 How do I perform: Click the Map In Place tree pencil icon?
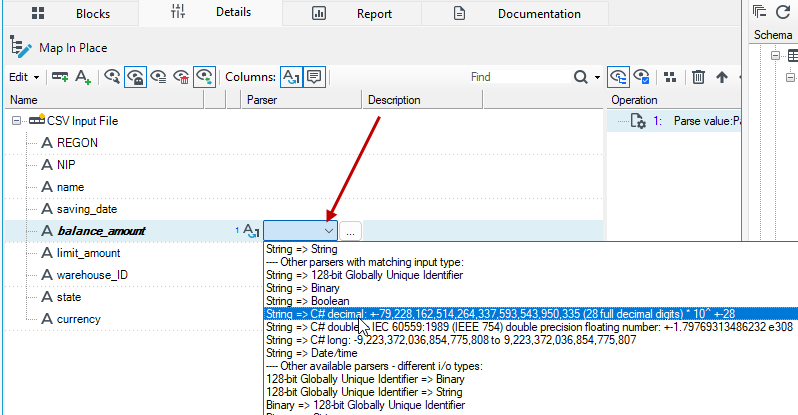[x=20, y=47]
